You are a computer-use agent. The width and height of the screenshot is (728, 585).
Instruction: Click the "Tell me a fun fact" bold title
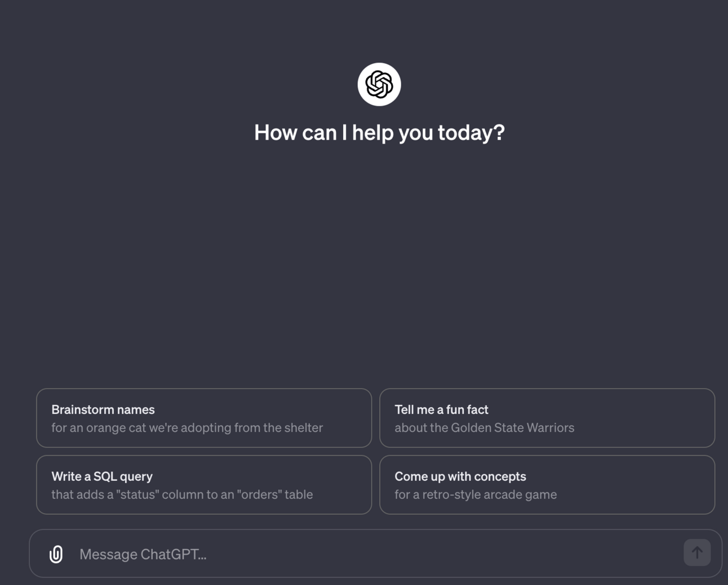[441, 409]
